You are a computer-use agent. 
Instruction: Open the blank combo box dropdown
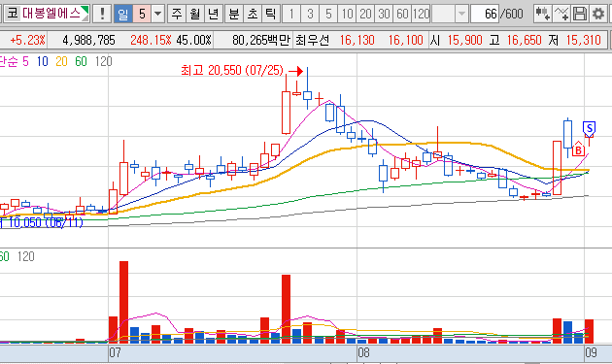click(461, 14)
